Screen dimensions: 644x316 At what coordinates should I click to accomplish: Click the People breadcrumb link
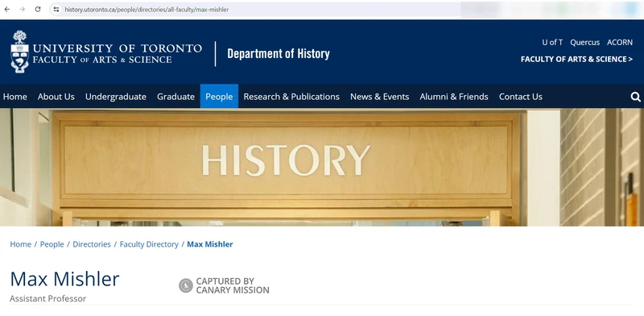click(x=52, y=244)
